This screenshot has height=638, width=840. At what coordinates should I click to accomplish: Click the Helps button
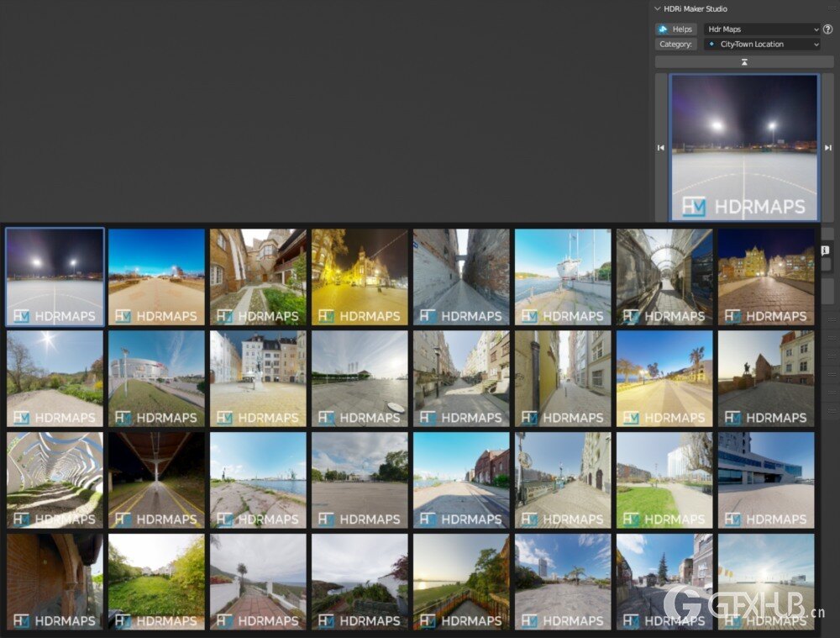(x=680, y=29)
